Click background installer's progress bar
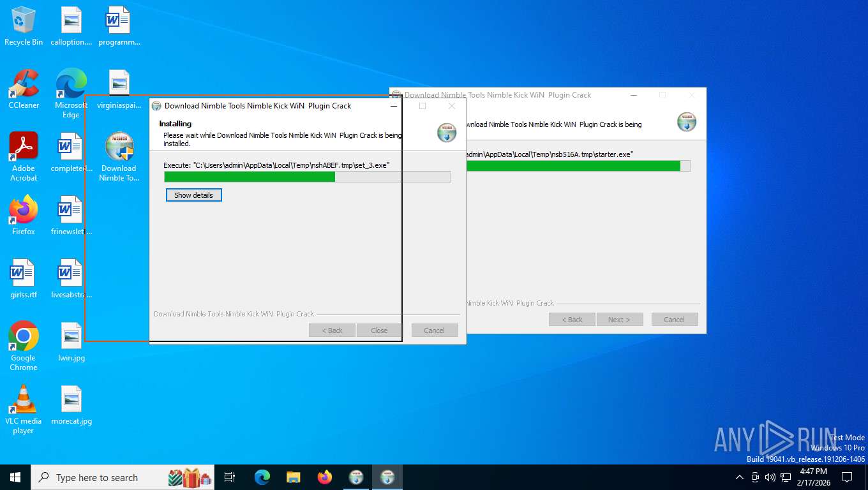 point(578,166)
